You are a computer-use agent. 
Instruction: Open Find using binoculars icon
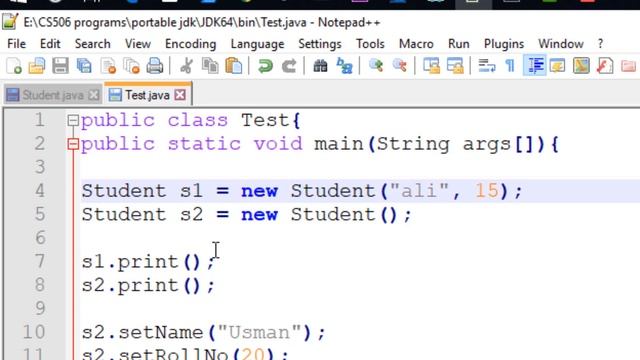click(x=320, y=66)
